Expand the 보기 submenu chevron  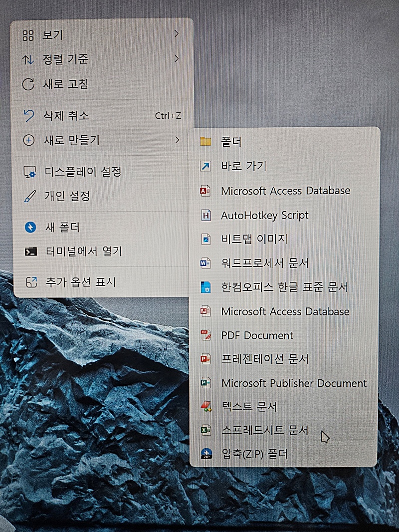(x=176, y=33)
